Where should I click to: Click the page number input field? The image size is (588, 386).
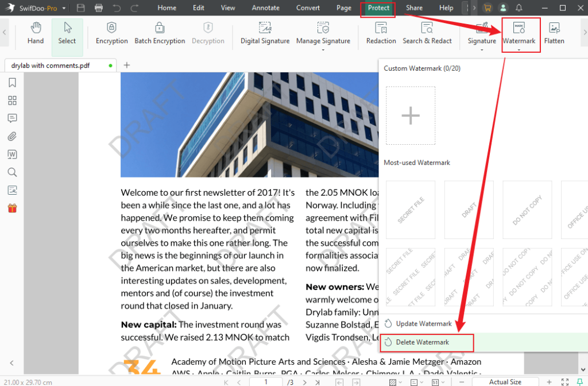click(265, 381)
